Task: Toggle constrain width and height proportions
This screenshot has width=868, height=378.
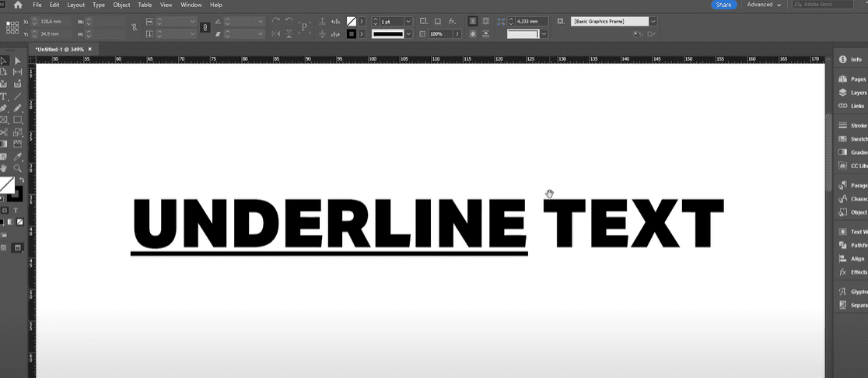Action: tap(134, 27)
